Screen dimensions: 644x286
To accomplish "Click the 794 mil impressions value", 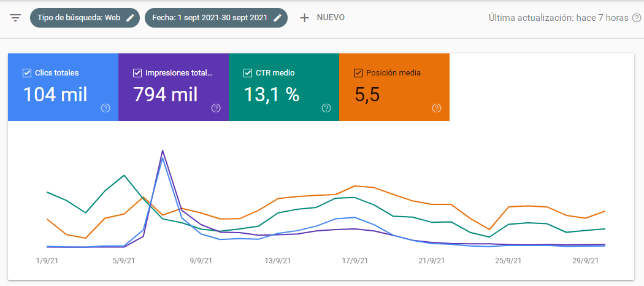I will coord(166,95).
